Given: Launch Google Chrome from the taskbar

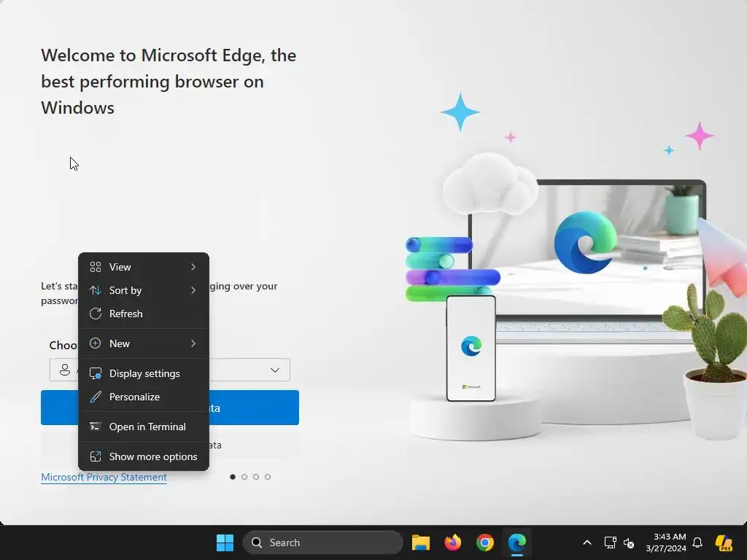Looking at the screenshot, I should (485, 542).
